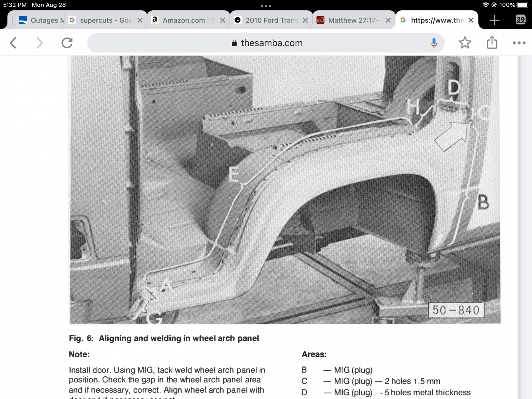Reload the current page

(67, 43)
